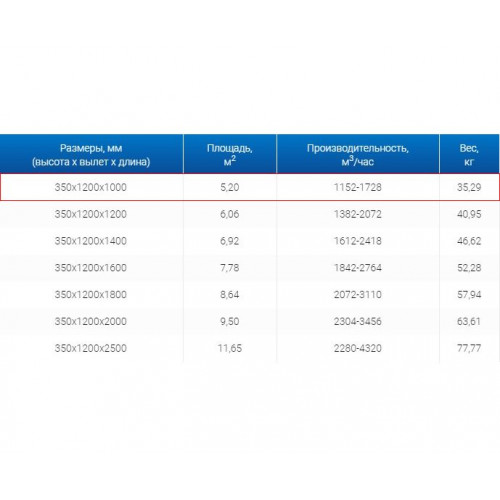
Task: Click area value 11,65
Action: coord(230,348)
